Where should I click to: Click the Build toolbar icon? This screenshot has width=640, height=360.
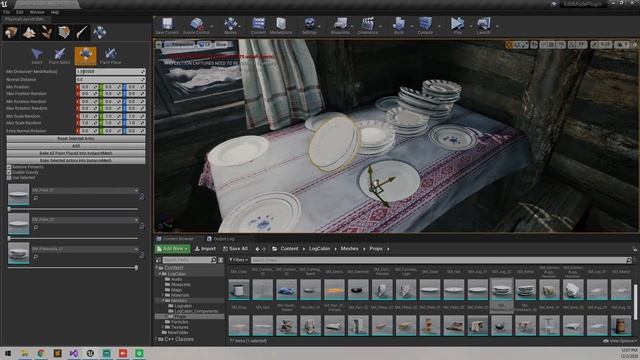(398, 25)
